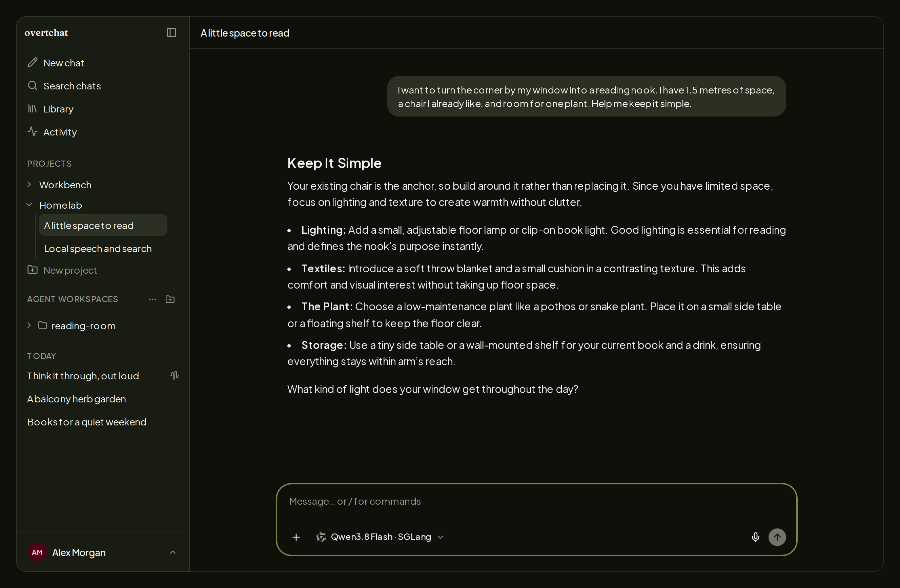Expand the reading-room workspace chevron
The width and height of the screenshot is (900, 588).
[29, 325]
